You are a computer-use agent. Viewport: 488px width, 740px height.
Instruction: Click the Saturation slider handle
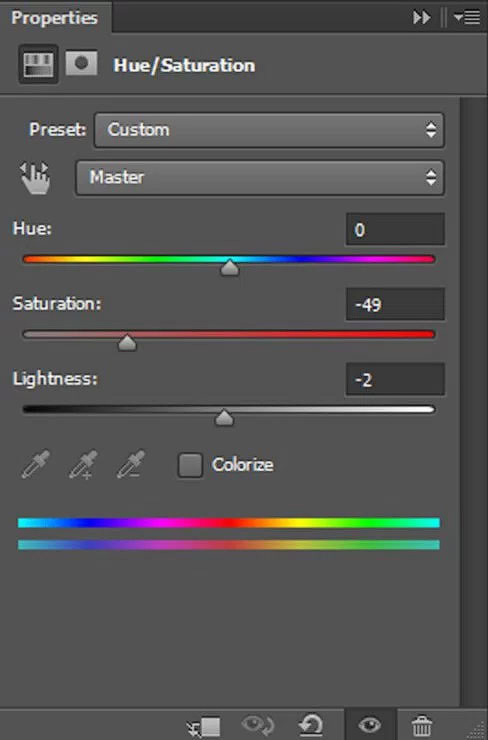click(127, 343)
